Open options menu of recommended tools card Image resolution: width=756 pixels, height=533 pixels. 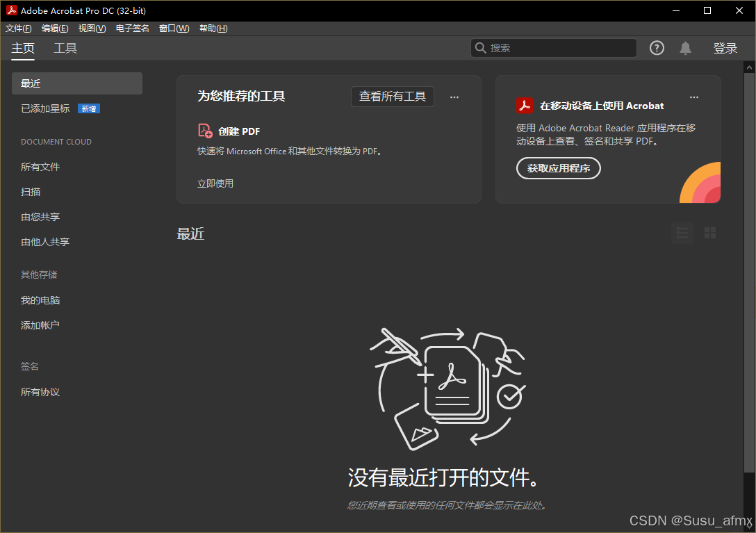tap(454, 97)
